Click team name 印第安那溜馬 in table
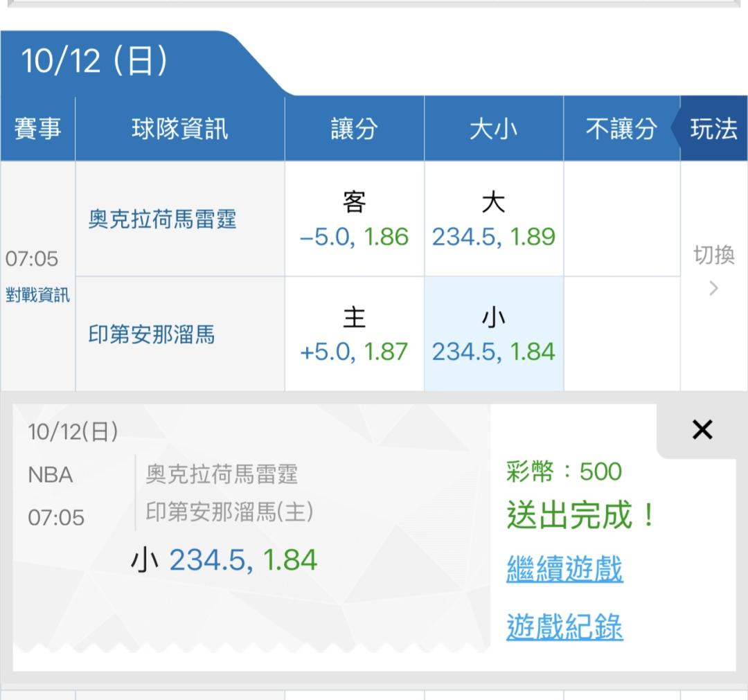Viewport: 748px width, 700px height. (x=152, y=335)
